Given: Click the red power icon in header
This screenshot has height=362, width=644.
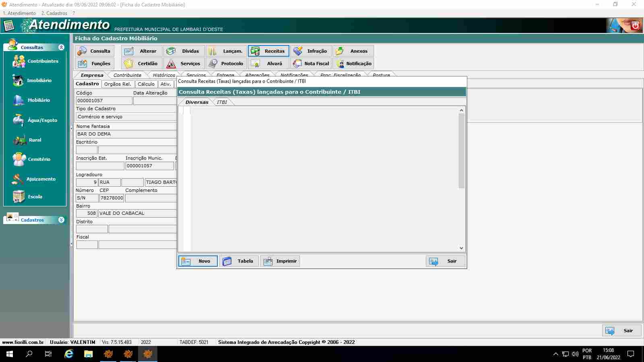Looking at the screenshot, I should pos(635,26).
